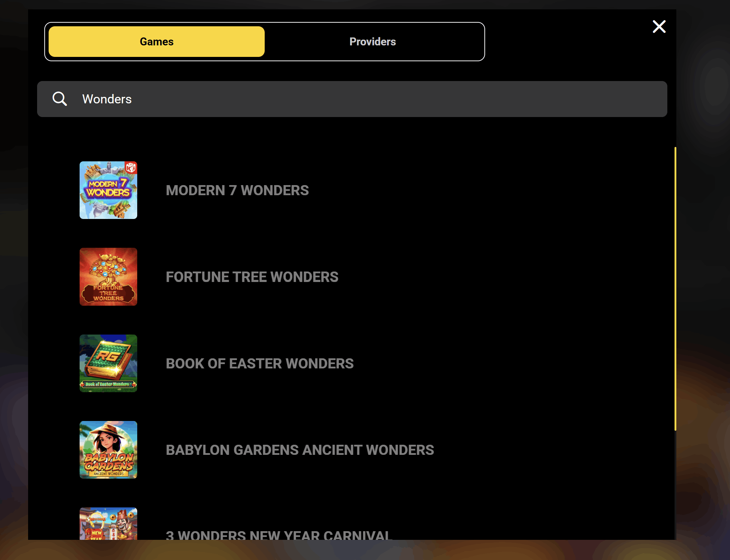Screen dimensions: 730x560
Task: Close the search dialog with X
Action: [659, 27]
